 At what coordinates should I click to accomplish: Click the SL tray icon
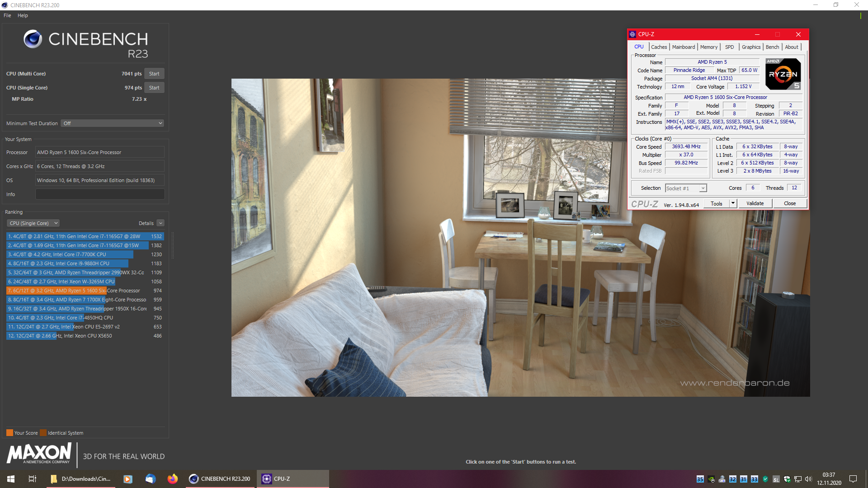coord(776,479)
